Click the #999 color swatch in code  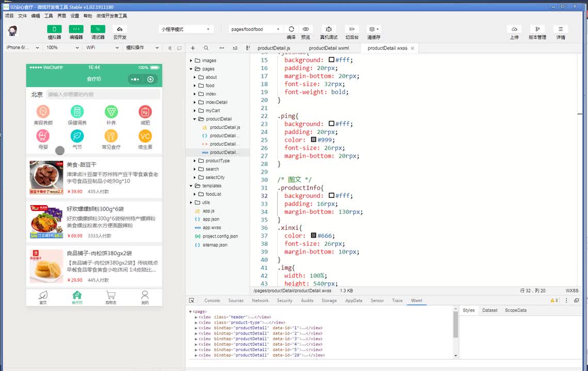click(x=313, y=140)
